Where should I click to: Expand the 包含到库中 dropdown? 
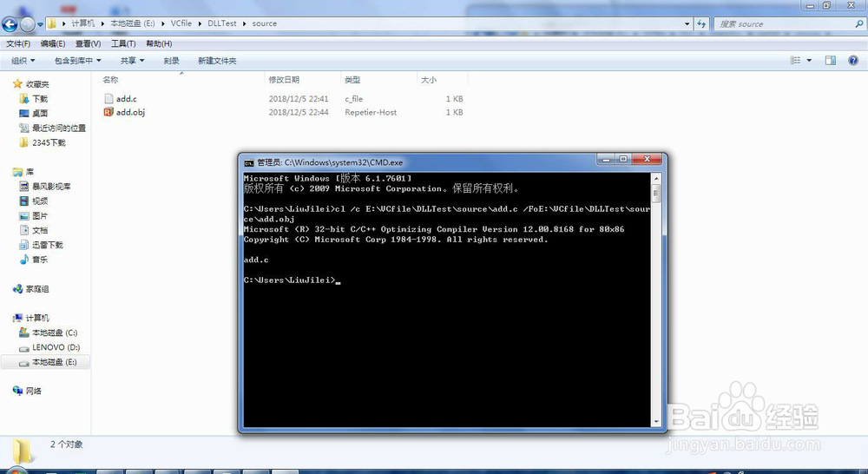tap(77, 61)
